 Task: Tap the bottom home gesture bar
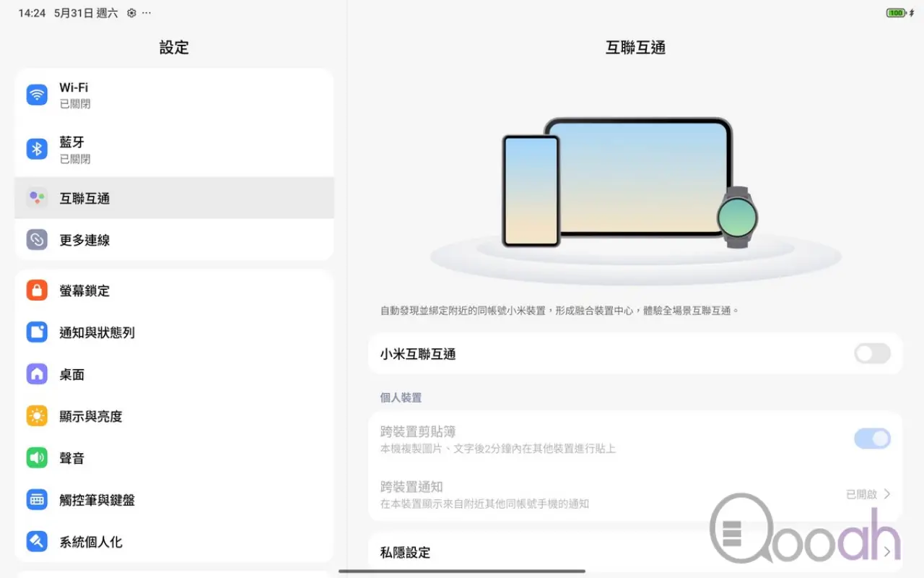(x=462, y=571)
